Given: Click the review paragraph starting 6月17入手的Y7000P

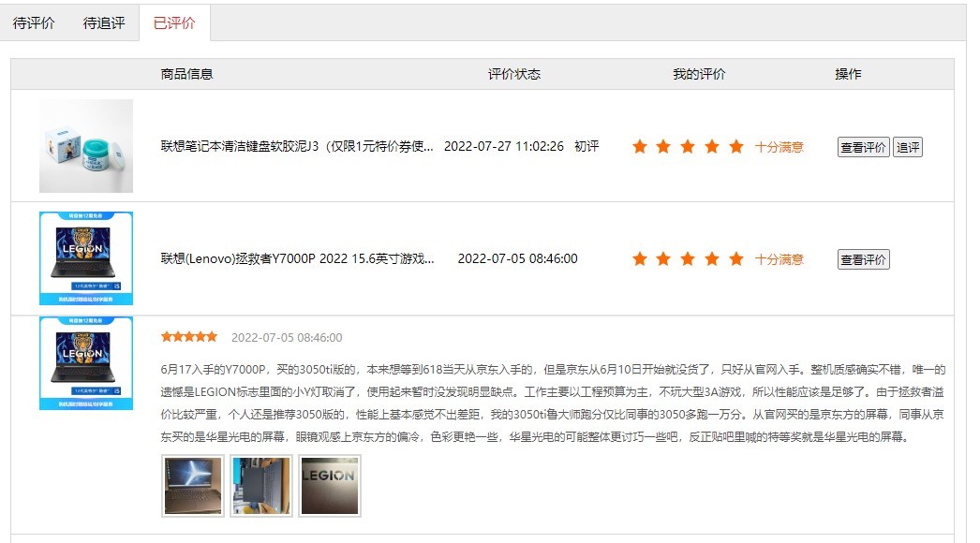Looking at the screenshot, I should coord(553,403).
